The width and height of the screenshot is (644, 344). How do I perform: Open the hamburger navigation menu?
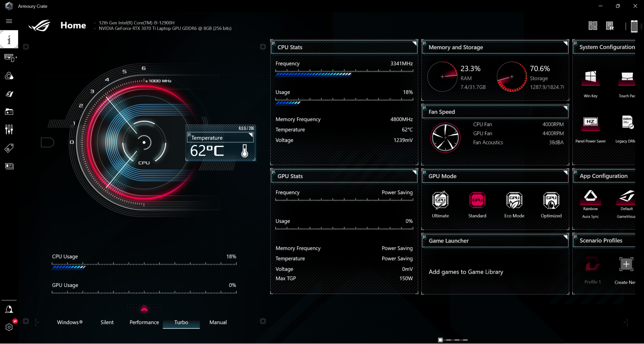[9, 21]
